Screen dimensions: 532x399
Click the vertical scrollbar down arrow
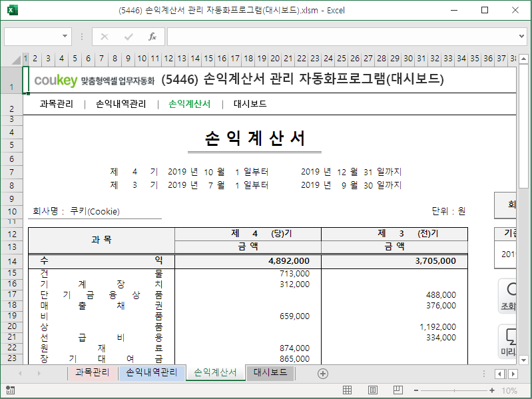pos(523,360)
